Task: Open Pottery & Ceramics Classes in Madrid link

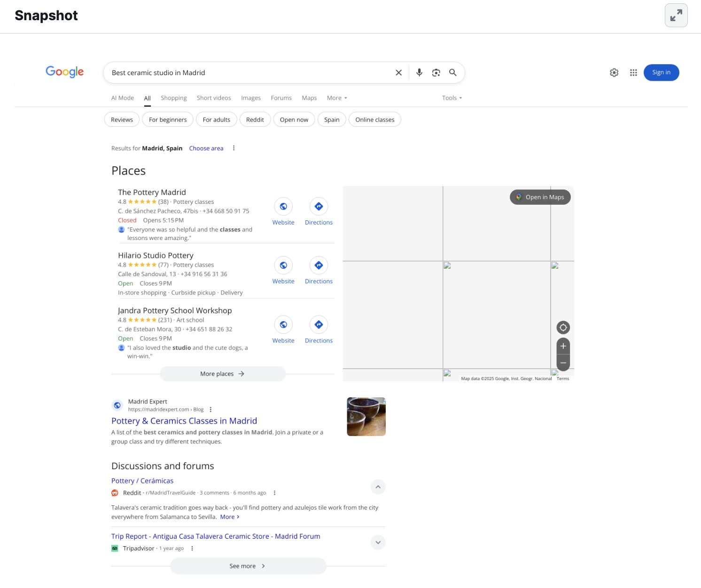Action: [x=184, y=421]
